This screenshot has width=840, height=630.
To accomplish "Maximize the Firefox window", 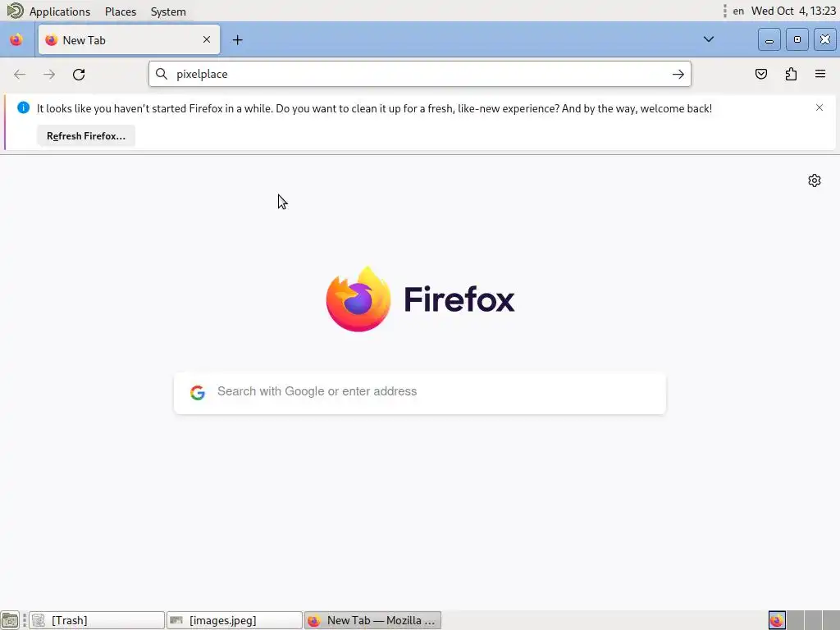I will pos(797,39).
